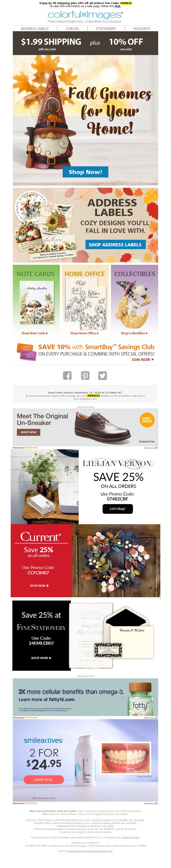
Task: Click the Join Now SmartBuy link
Action: [x=143, y=360]
